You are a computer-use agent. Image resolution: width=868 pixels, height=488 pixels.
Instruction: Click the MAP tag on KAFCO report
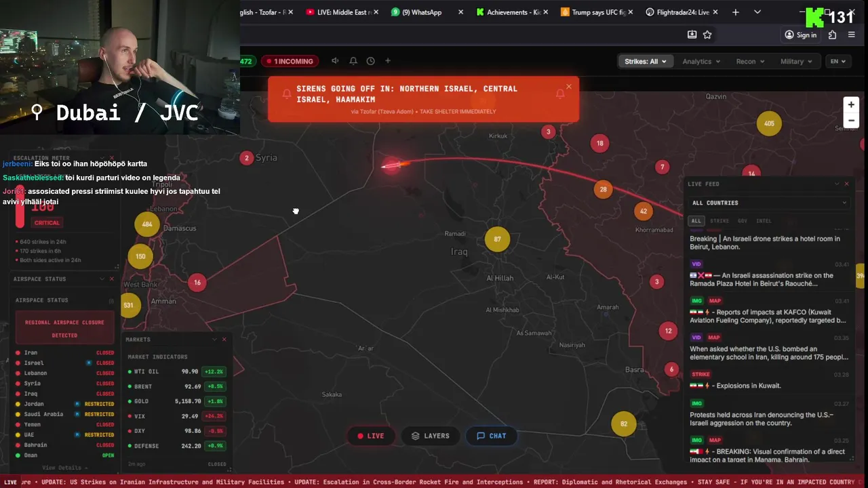714,300
